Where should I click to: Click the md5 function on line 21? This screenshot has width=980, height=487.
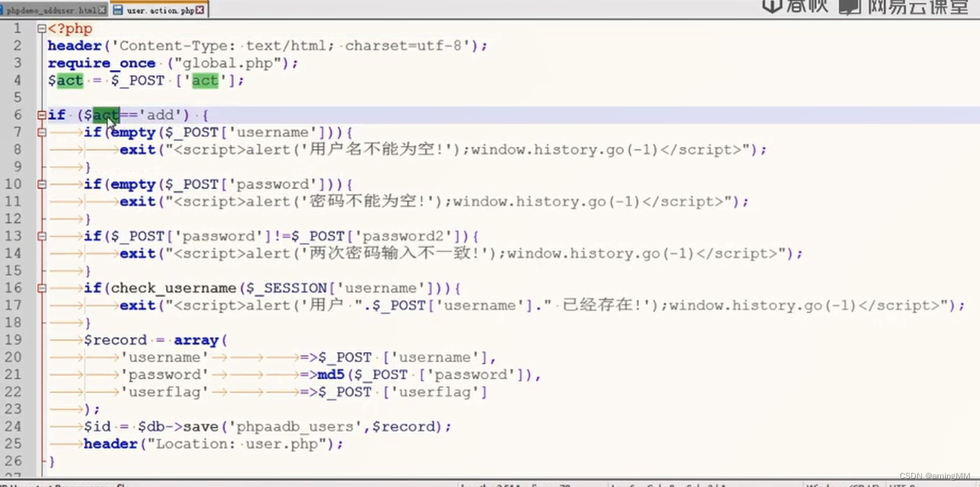(x=331, y=375)
